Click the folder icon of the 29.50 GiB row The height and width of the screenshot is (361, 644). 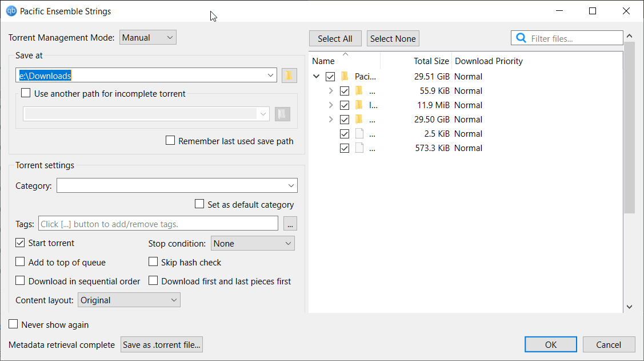pos(359,120)
